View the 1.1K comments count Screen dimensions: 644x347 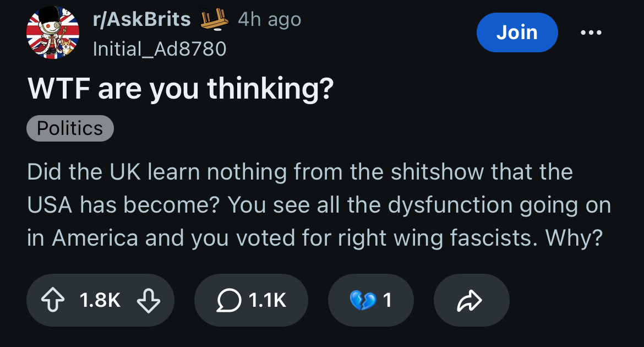tap(267, 300)
